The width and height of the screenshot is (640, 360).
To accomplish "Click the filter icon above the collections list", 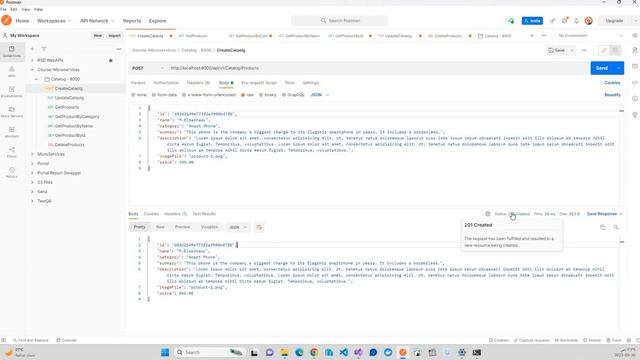I will pos(44,49).
